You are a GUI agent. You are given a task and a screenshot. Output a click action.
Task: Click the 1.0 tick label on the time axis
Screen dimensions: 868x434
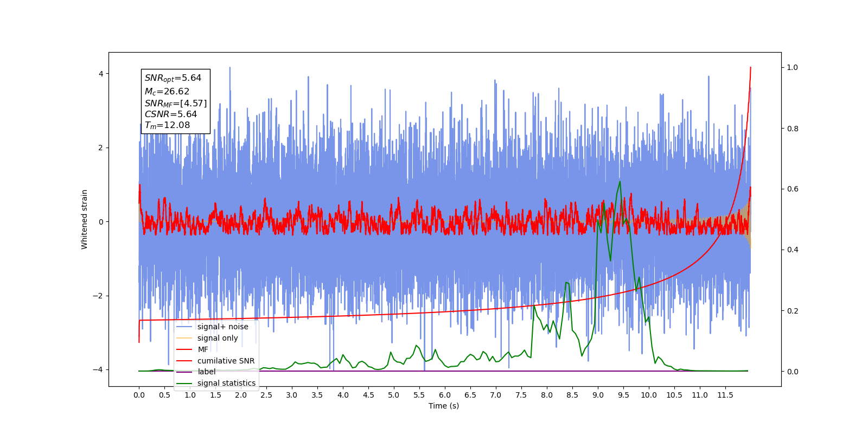pyautogui.click(x=190, y=395)
